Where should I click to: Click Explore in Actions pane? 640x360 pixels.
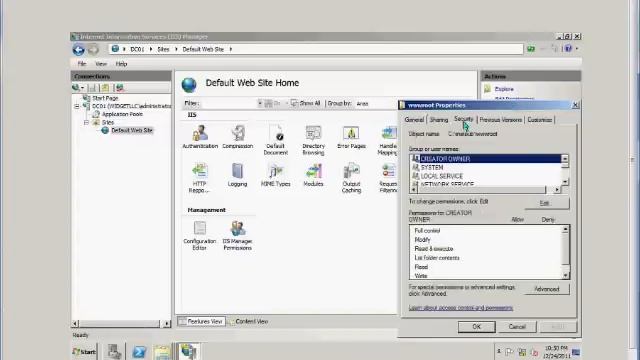point(504,89)
